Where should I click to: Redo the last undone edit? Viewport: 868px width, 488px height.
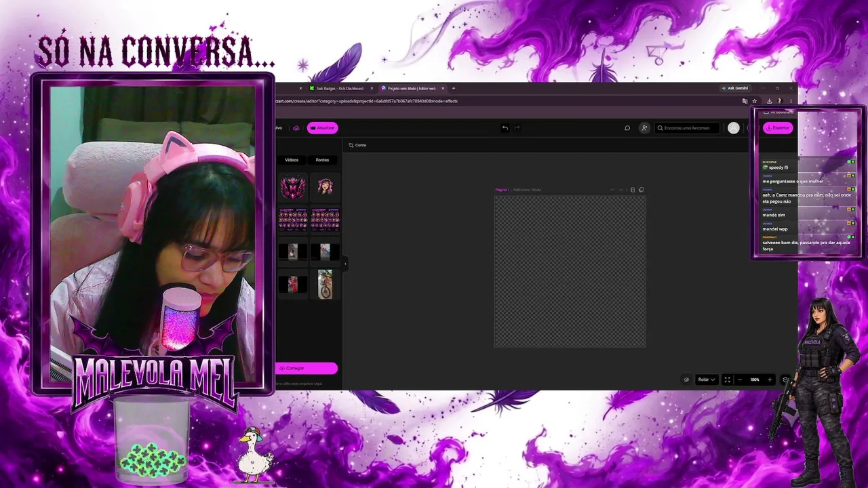[517, 127]
